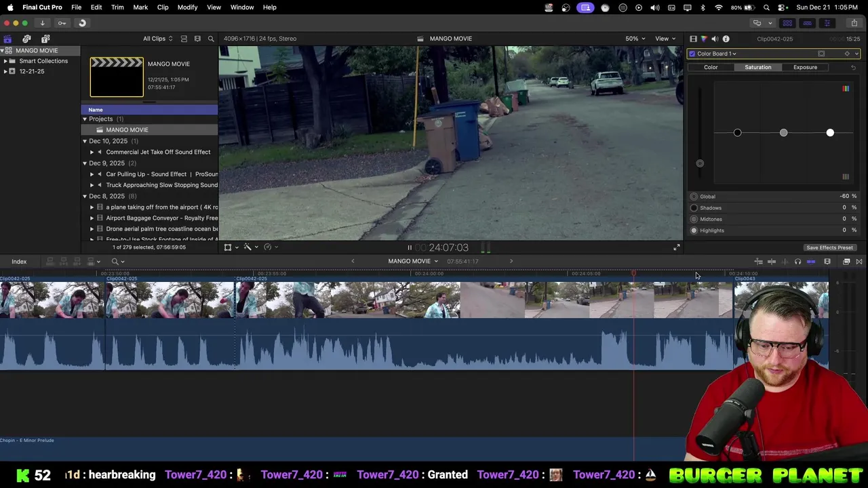Open Video inspector filmstrip icon
This screenshot has width=868, height=488.
click(x=693, y=39)
